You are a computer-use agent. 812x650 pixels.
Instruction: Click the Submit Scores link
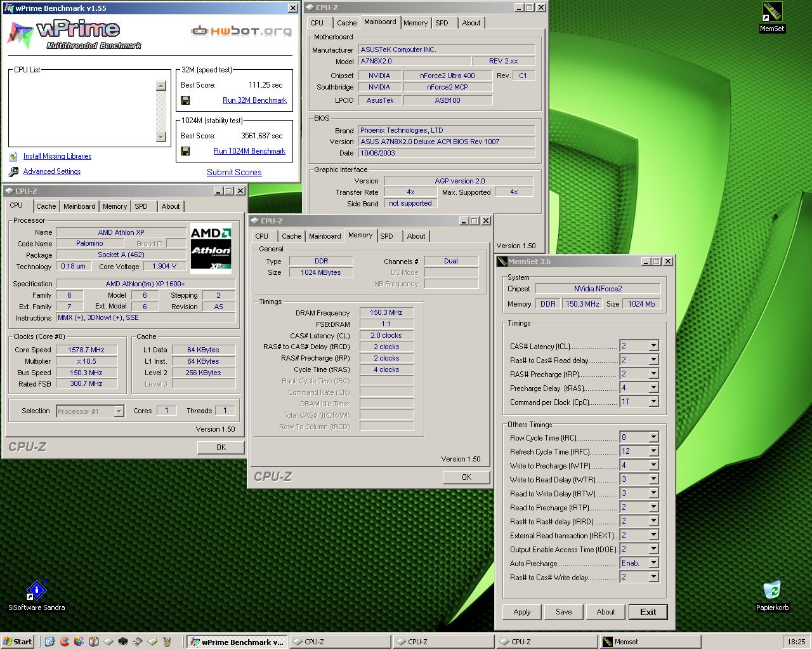point(234,172)
